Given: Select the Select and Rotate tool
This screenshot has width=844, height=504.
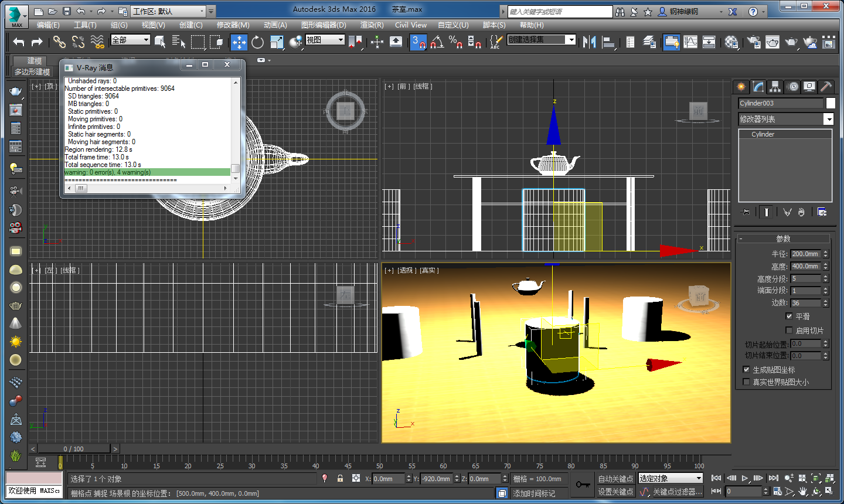Looking at the screenshot, I should (x=258, y=42).
